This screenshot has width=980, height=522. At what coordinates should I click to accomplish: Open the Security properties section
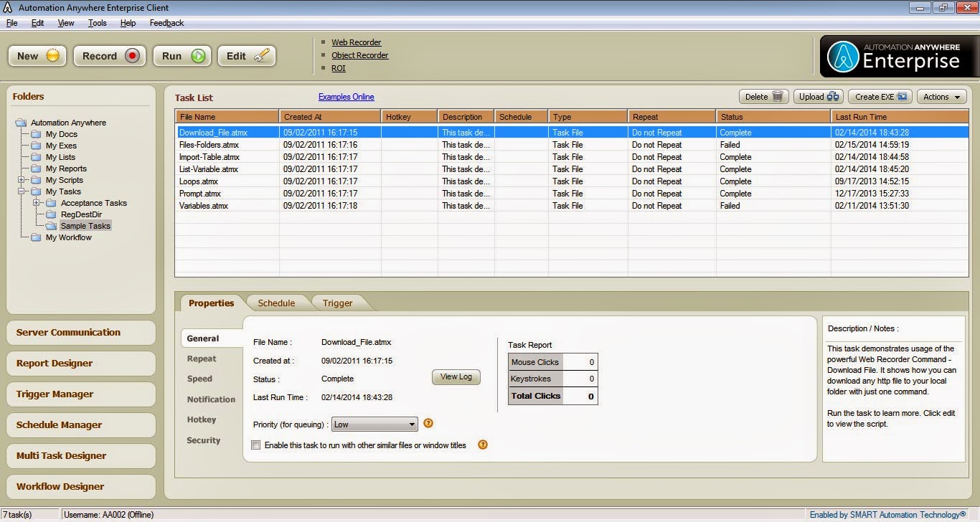(204, 440)
